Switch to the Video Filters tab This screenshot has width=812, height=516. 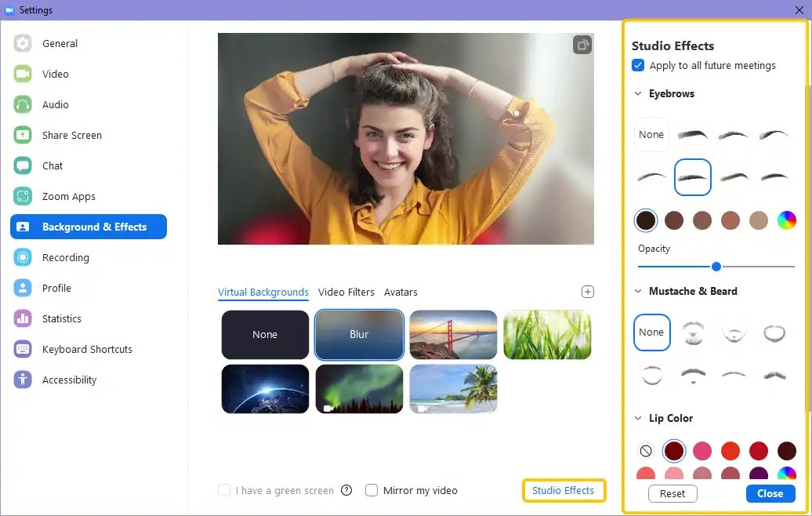[346, 292]
